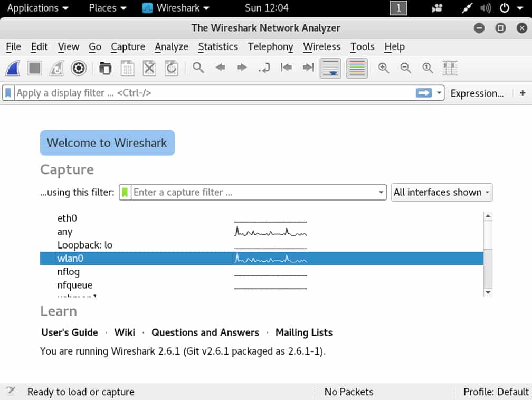Open the Statistics menu

tap(218, 47)
